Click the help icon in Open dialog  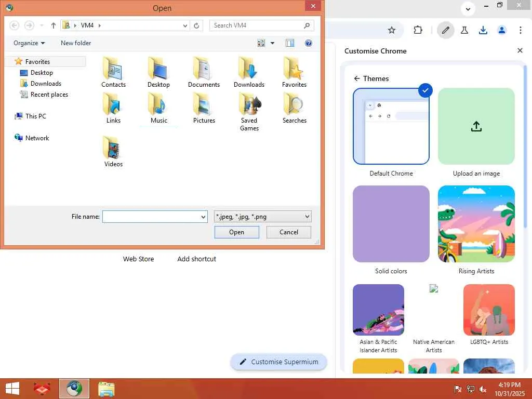click(309, 43)
